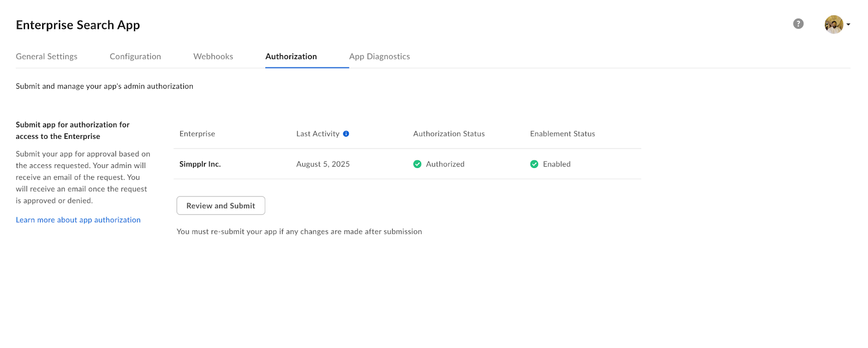868x348 pixels.
Task: Open the Configuration tab
Action: [x=135, y=56]
